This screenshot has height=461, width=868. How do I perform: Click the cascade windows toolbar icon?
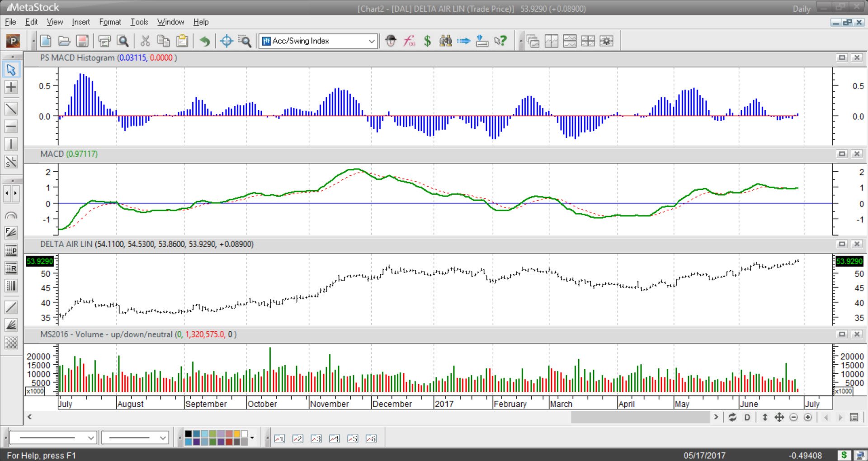click(533, 41)
